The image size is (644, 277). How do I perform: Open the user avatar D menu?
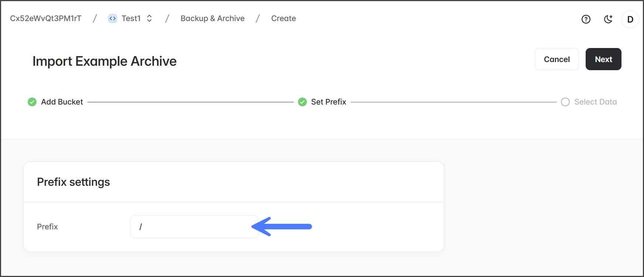pyautogui.click(x=630, y=19)
